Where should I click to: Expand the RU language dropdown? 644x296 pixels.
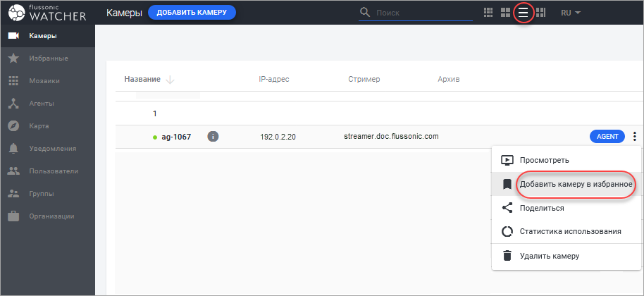570,13
